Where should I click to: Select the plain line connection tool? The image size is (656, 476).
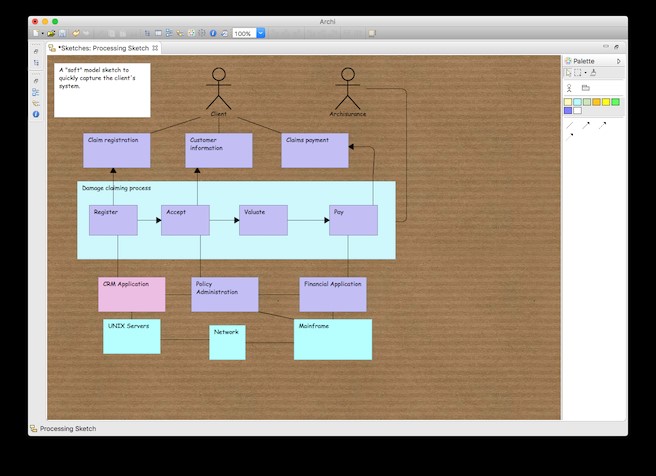[569, 126]
